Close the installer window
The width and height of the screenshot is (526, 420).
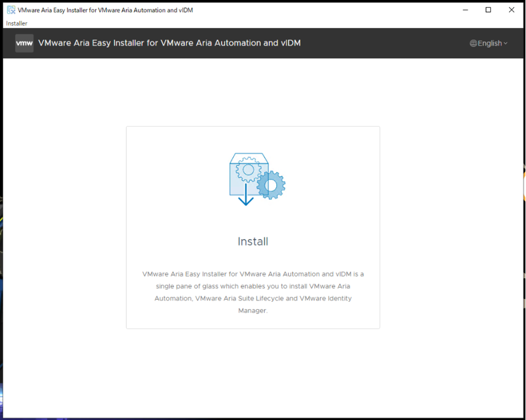511,10
